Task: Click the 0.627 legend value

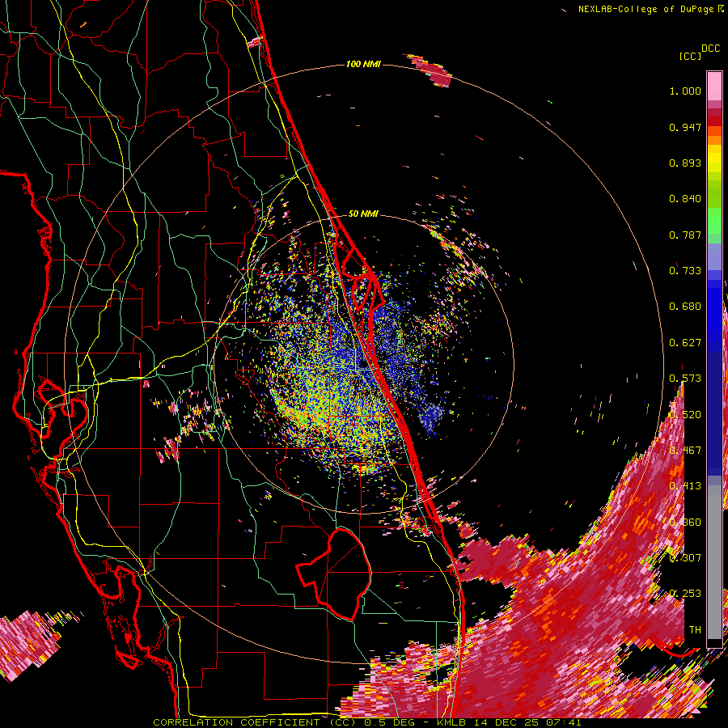Action: point(685,343)
